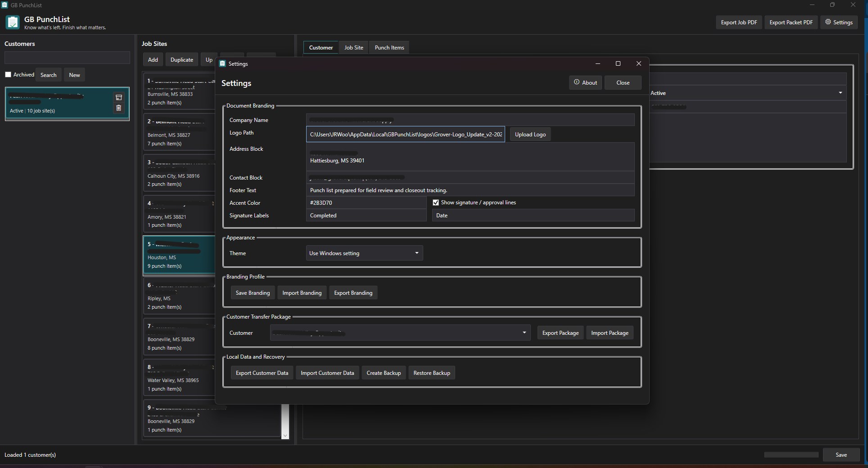Viewport: 868px width, 468px height.
Task: Click Create Backup button
Action: [x=384, y=373]
